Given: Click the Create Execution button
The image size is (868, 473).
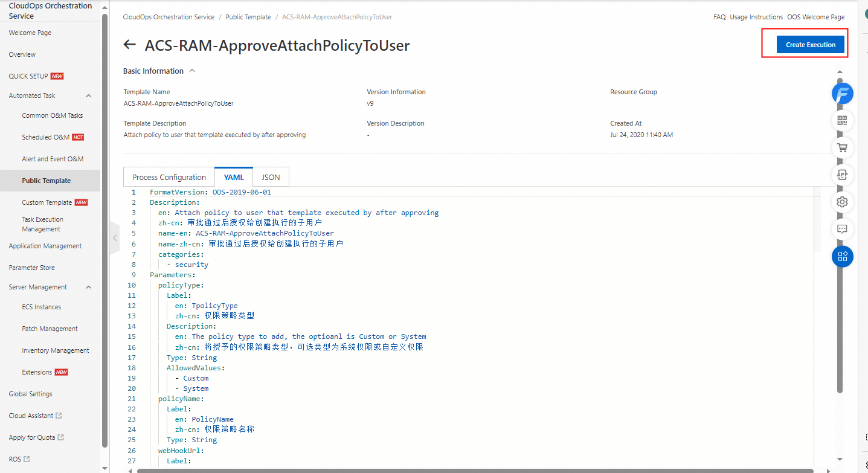Looking at the screenshot, I should point(811,44).
